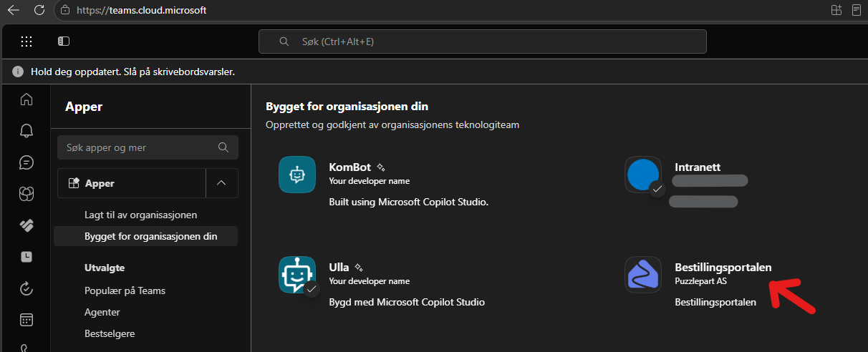This screenshot has height=352, width=868.
Task: Focus the Søk apper og mer field
Action: tap(148, 147)
